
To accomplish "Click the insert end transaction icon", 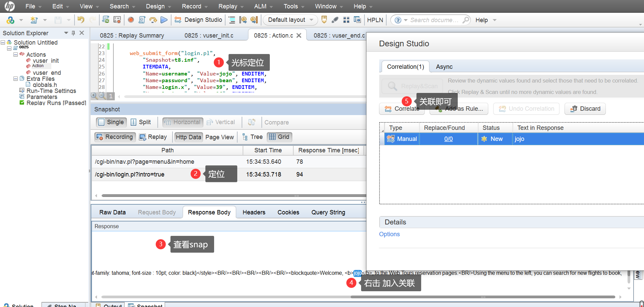I will 254,20.
